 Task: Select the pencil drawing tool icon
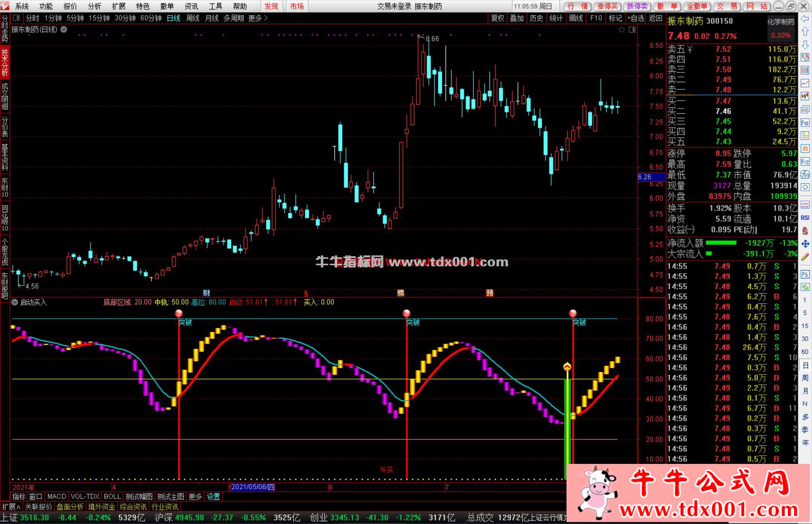805,257
